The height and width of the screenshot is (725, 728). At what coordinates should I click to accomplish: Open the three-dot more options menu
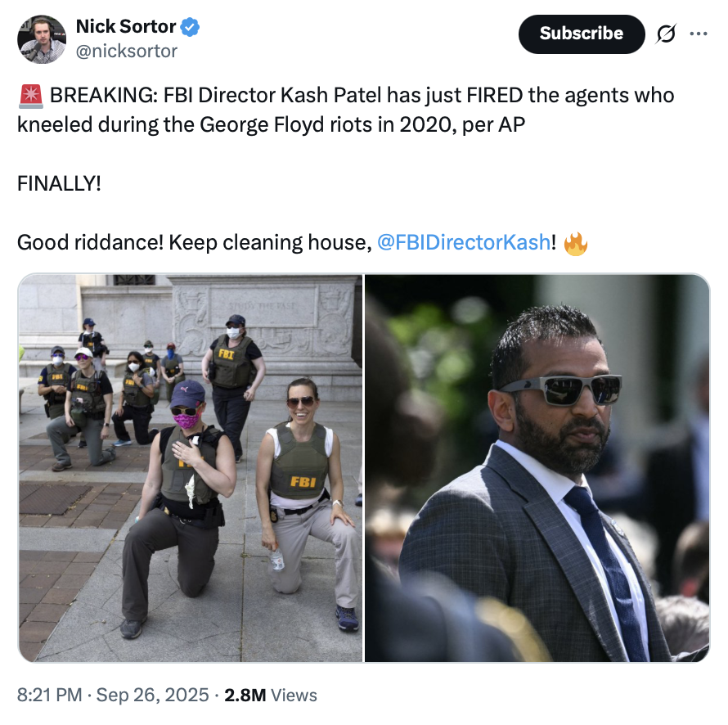(x=698, y=34)
